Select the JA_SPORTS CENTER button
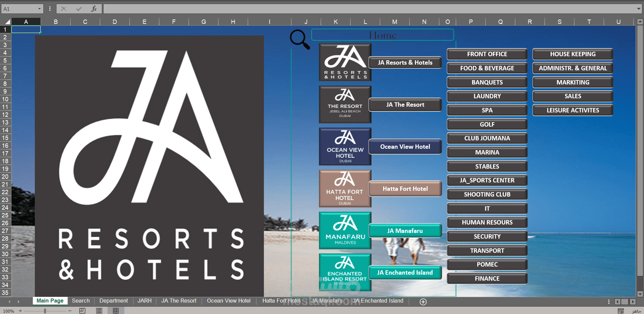This screenshot has width=644, height=314. coord(487,180)
